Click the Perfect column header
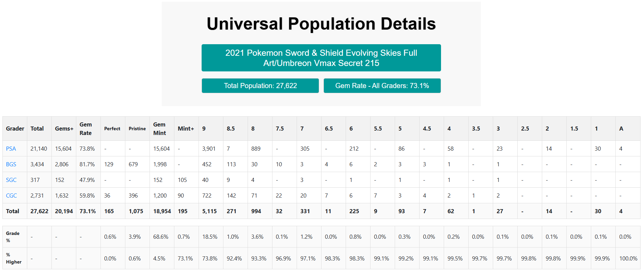Image resolution: width=644 pixels, height=271 pixels. click(x=112, y=129)
